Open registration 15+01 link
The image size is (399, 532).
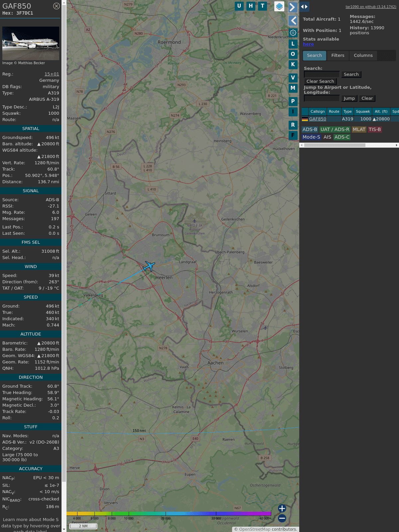(x=52, y=74)
